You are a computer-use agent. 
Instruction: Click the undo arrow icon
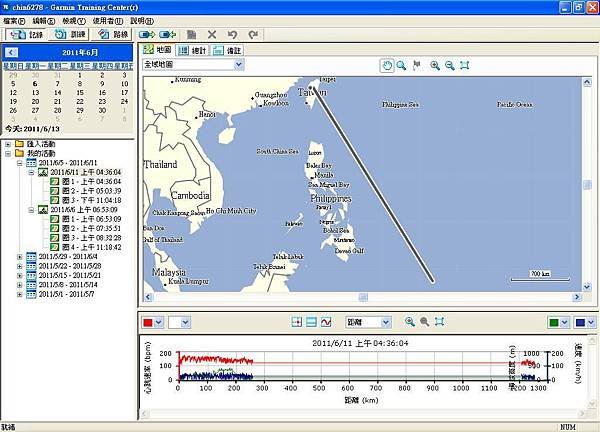pos(232,35)
